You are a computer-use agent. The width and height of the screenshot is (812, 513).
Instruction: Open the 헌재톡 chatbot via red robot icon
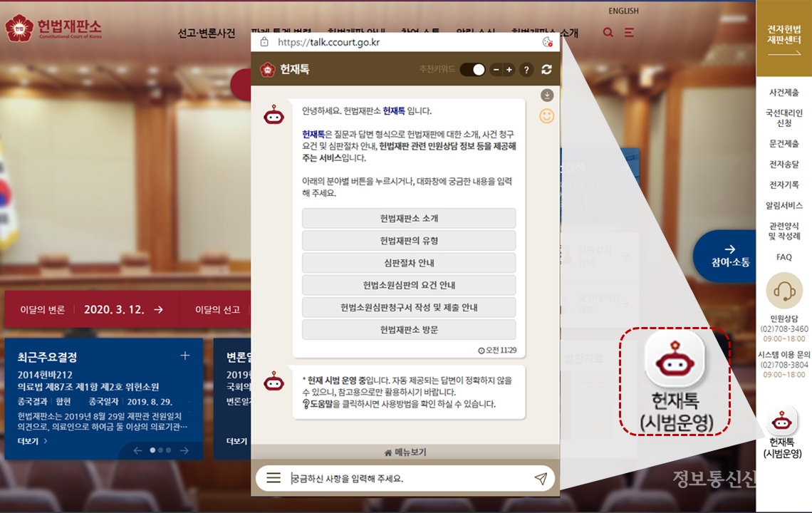675,360
